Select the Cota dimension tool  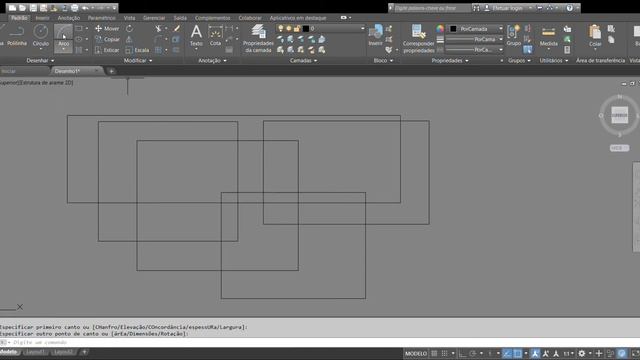215,36
